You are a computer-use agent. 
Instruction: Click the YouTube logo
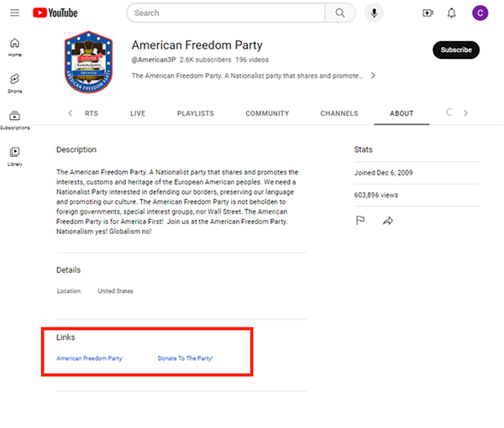[x=55, y=13]
